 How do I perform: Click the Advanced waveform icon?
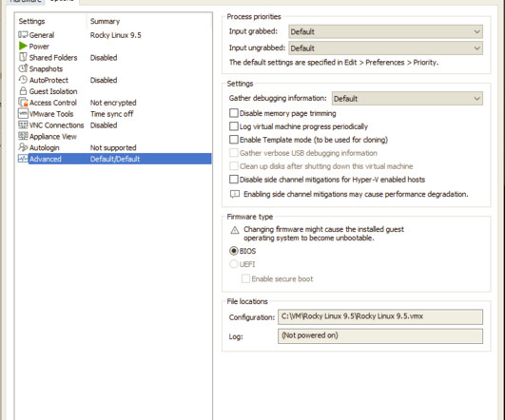(x=23, y=159)
